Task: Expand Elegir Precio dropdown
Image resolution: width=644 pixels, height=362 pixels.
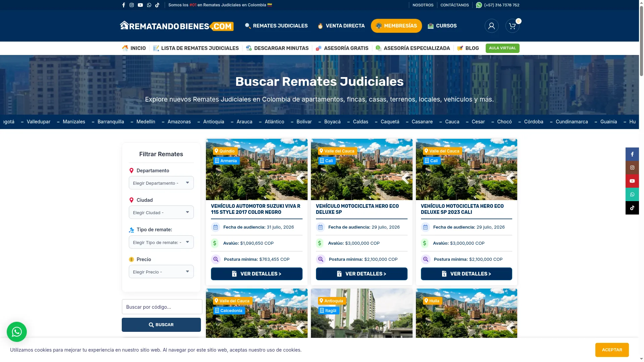Action: [161, 272]
